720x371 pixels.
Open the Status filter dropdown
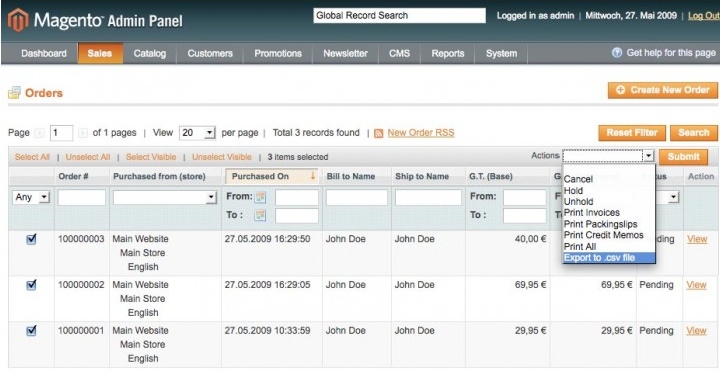pos(674,197)
